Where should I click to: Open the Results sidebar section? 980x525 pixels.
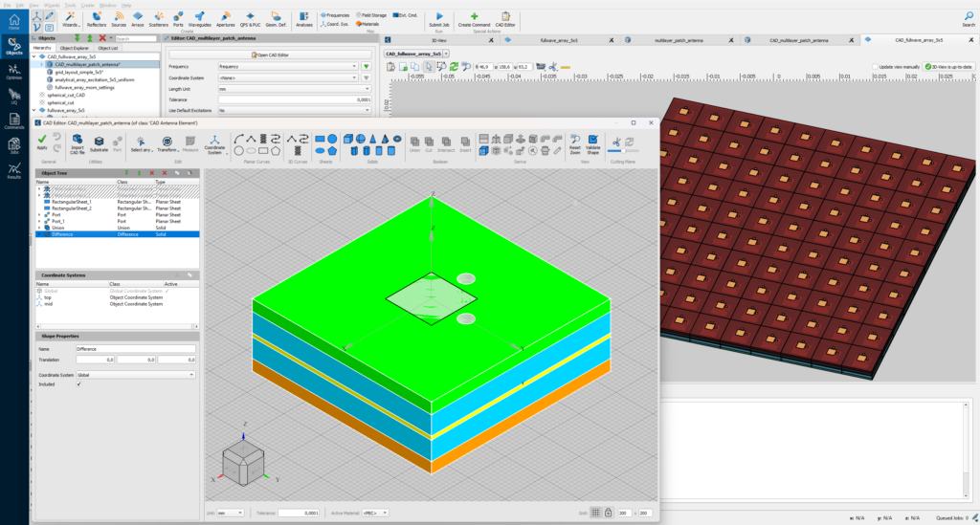click(13, 171)
